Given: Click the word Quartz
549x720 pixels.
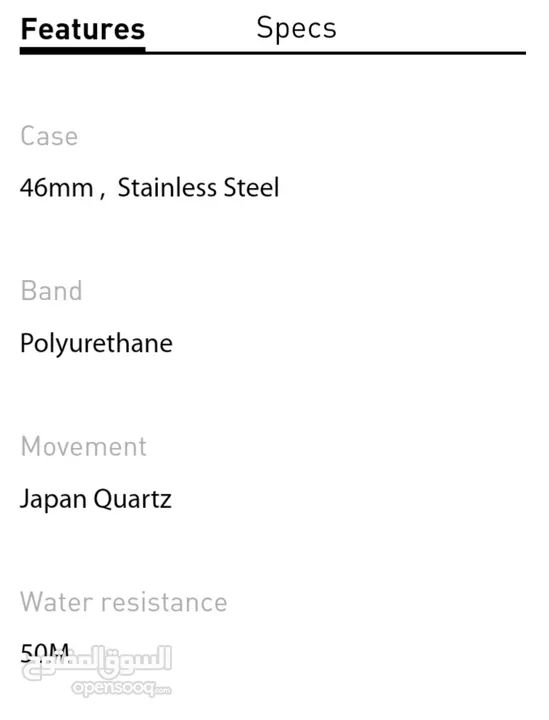Looking at the screenshot, I should (x=132, y=500).
